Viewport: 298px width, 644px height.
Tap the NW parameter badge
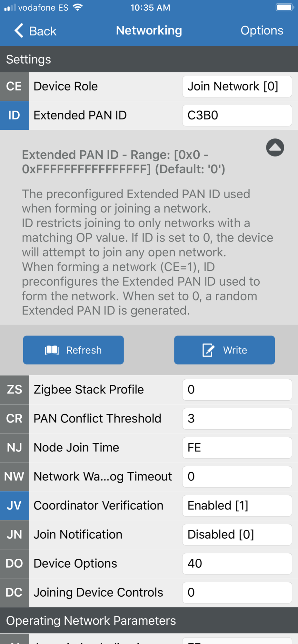point(15,477)
